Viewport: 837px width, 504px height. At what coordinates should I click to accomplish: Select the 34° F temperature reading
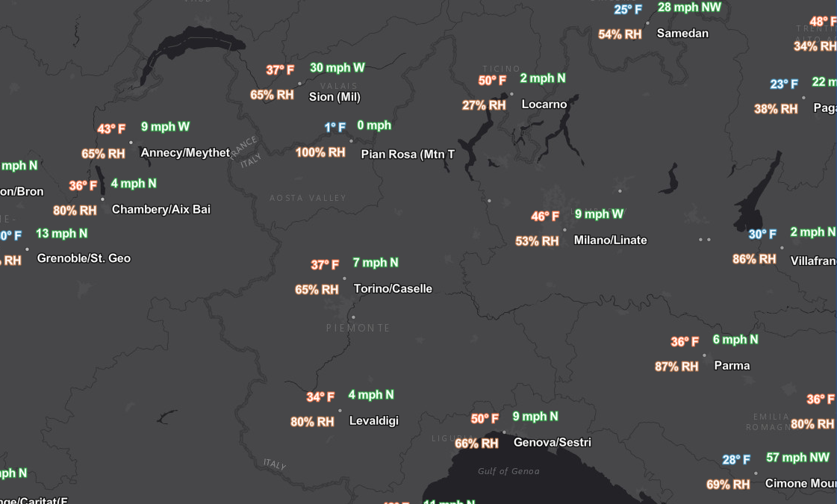(x=320, y=397)
